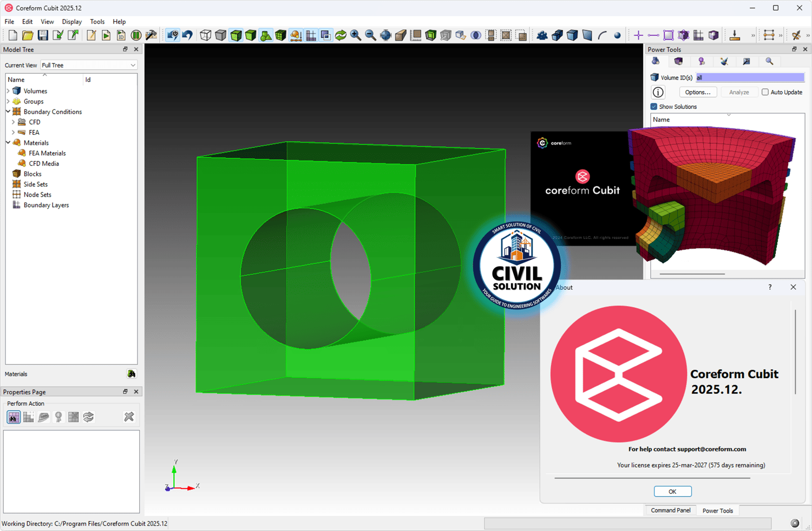
Task: Click the green refresh arrows toolbar icon
Action: pos(340,36)
